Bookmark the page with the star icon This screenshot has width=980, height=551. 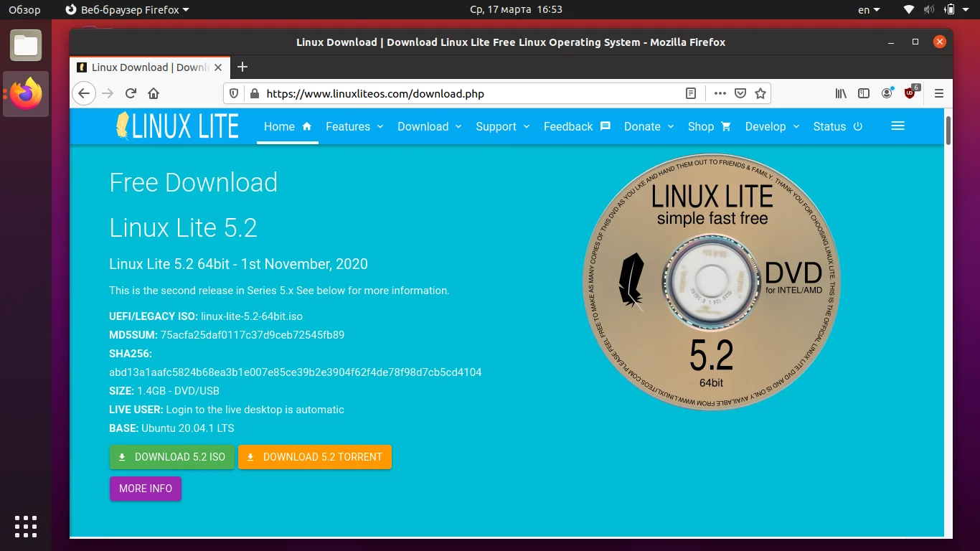[x=760, y=93]
